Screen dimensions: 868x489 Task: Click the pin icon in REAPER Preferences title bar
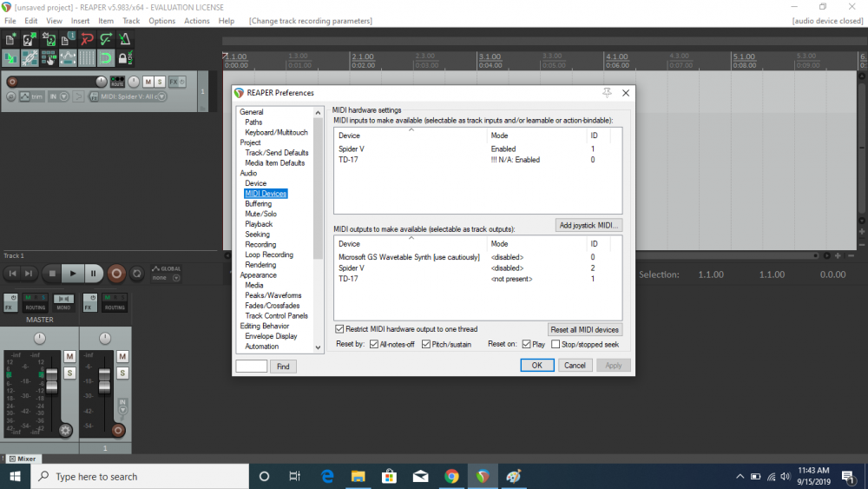click(x=608, y=92)
